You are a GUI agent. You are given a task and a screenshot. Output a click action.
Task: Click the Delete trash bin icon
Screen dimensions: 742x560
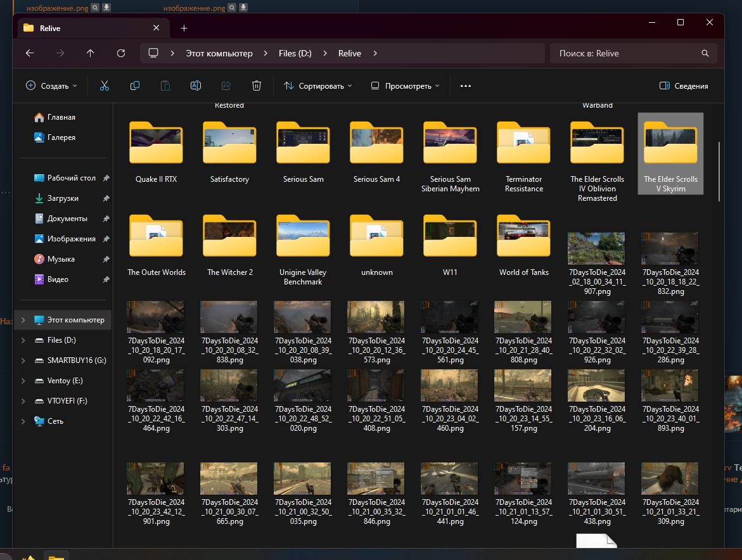[x=257, y=86]
